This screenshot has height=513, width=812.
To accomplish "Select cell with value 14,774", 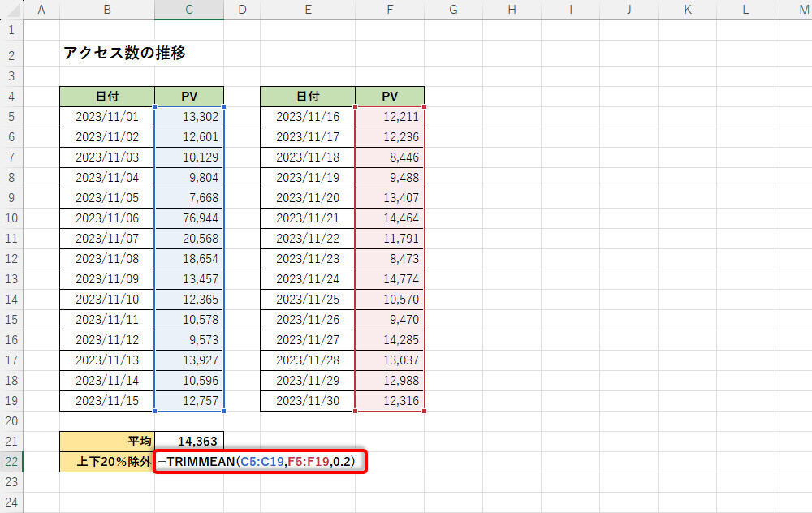I will pos(390,279).
